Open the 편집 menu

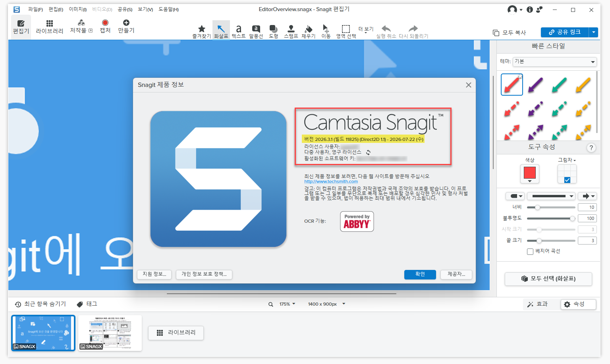pos(56,10)
